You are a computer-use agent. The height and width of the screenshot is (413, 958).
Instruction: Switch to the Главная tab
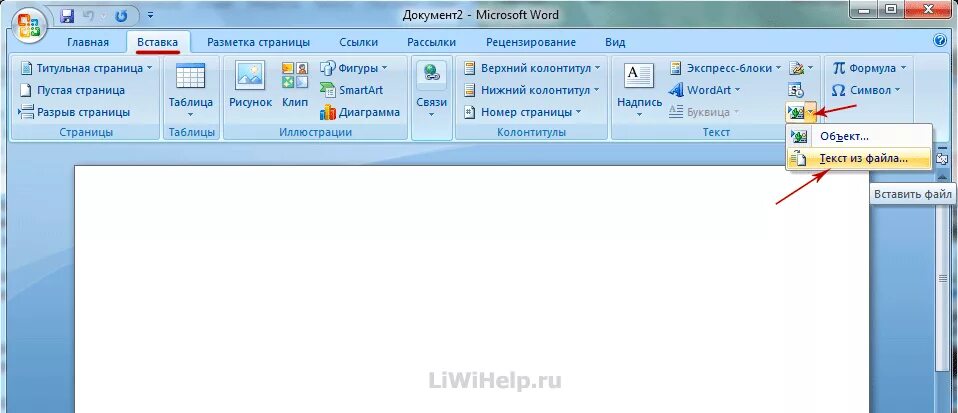[x=88, y=42]
